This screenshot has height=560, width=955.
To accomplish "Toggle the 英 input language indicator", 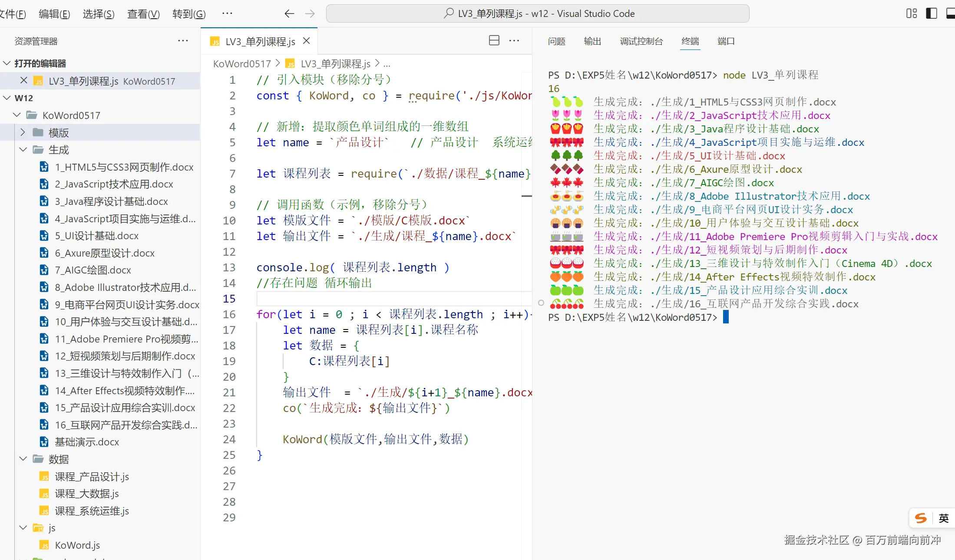I will (x=943, y=518).
